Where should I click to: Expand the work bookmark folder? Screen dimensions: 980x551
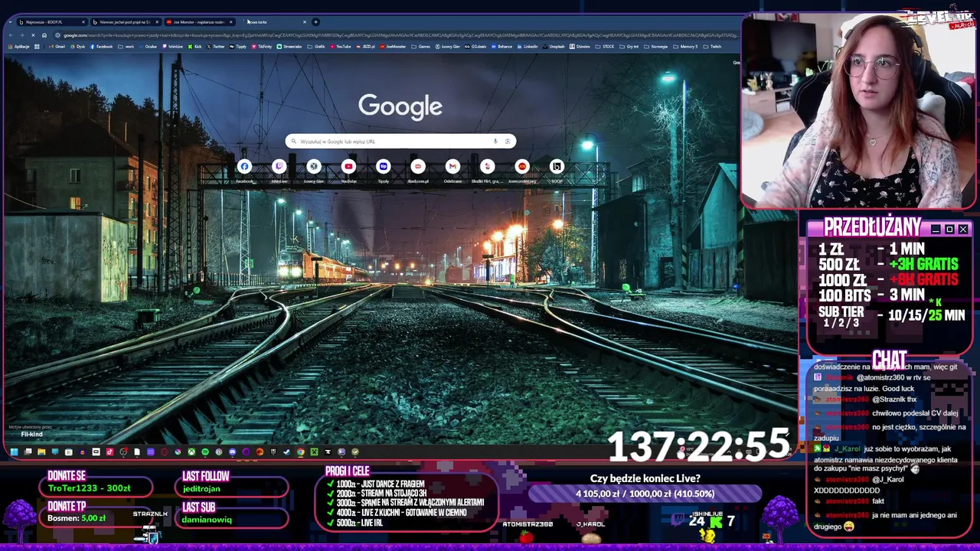click(126, 47)
